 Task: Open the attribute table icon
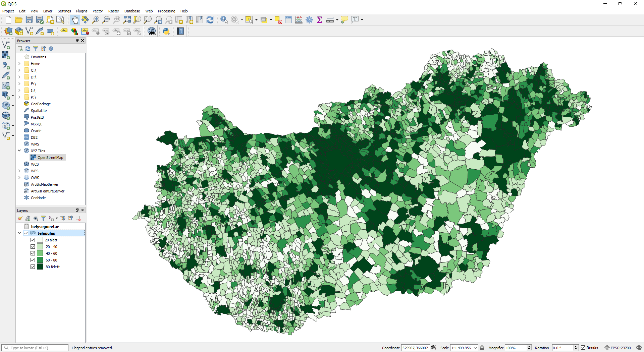(288, 20)
